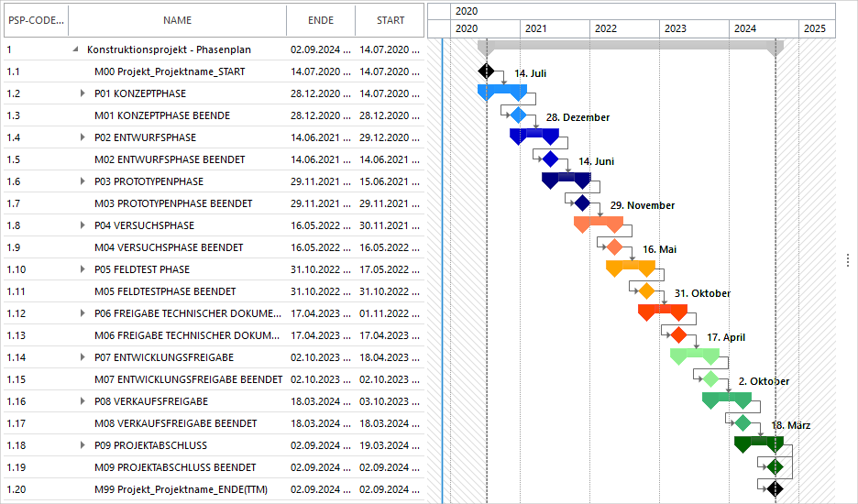Click the blue splitter line beside the chart
Viewport: 858px width, 504px height.
442,270
